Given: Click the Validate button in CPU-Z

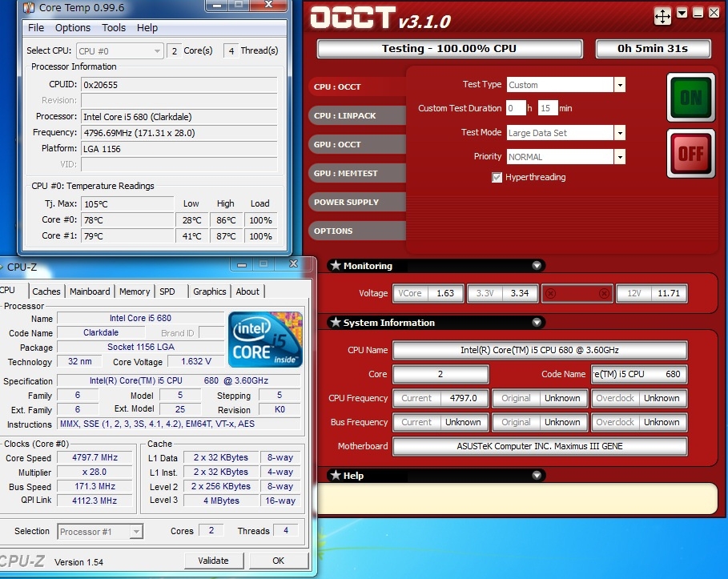Looking at the screenshot, I should tap(214, 561).
